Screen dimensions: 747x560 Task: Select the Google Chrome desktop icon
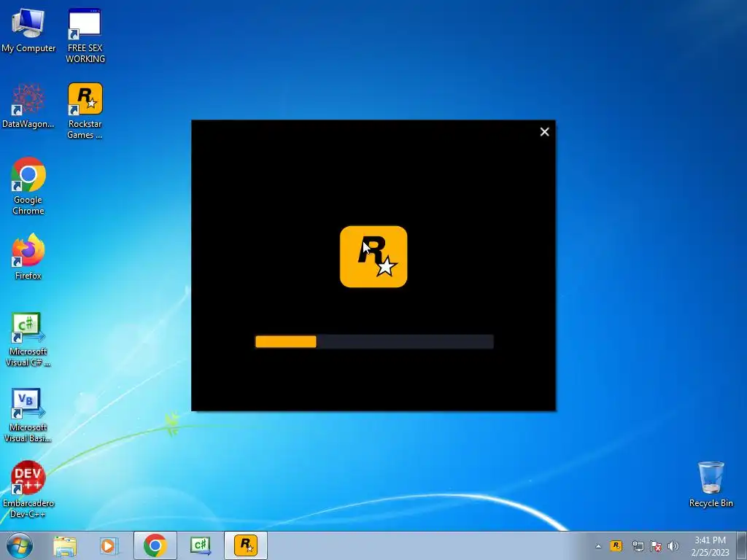coord(28,186)
